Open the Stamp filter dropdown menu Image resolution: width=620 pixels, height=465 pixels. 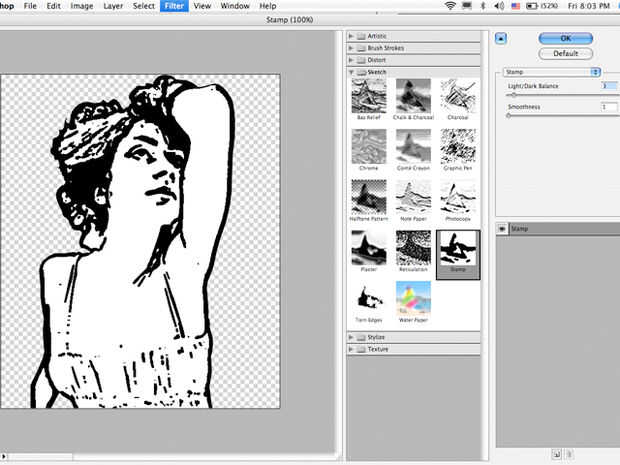(x=552, y=72)
